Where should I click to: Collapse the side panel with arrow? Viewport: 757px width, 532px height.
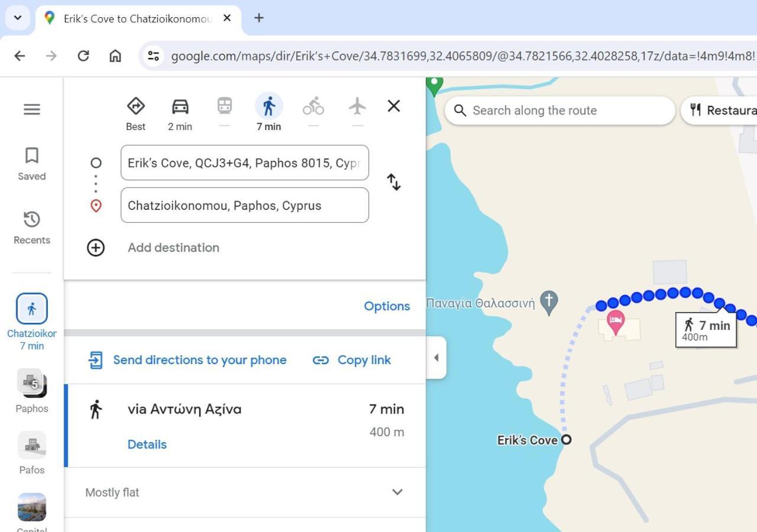click(x=436, y=358)
